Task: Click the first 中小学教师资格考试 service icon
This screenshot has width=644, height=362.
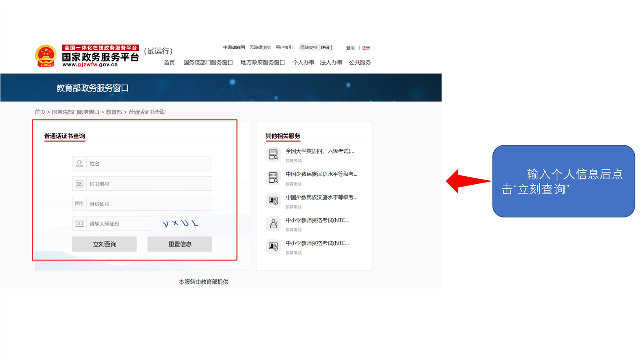Action: tap(273, 224)
